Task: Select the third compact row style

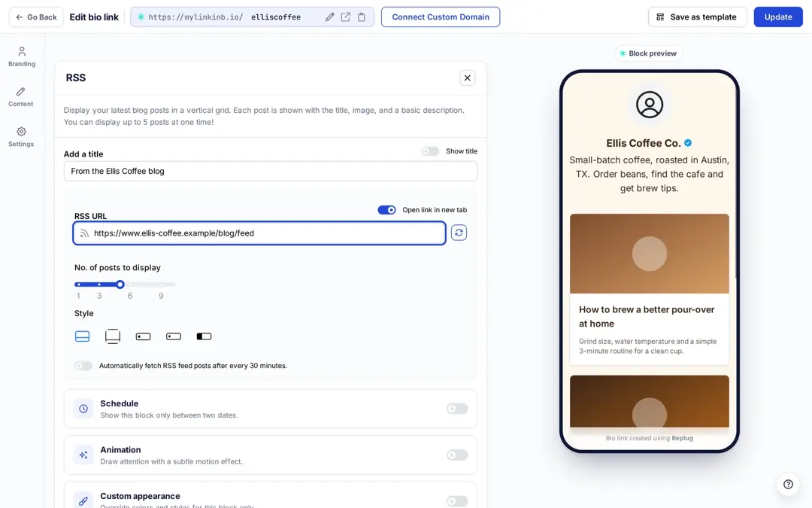Action: pos(143,336)
